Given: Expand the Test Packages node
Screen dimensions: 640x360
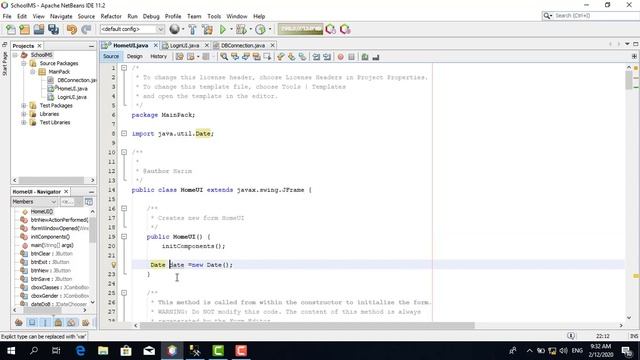Looking at the screenshot, I should (x=24, y=106).
